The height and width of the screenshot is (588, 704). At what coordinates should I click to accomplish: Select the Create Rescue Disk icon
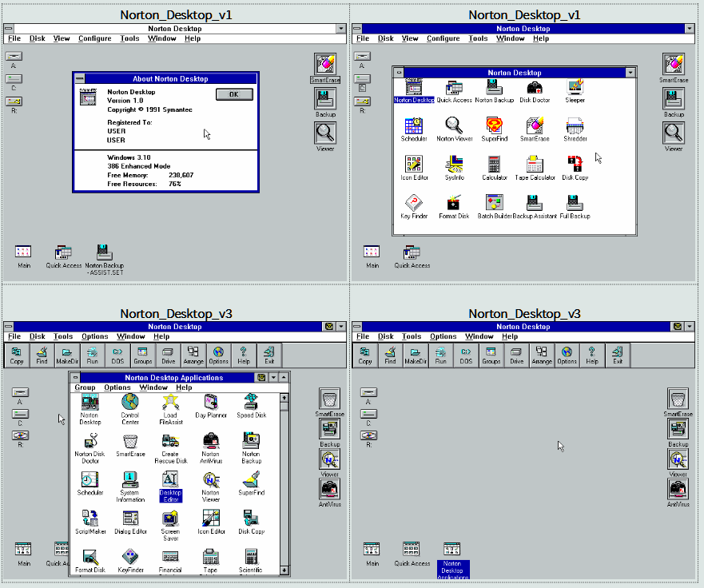171,448
